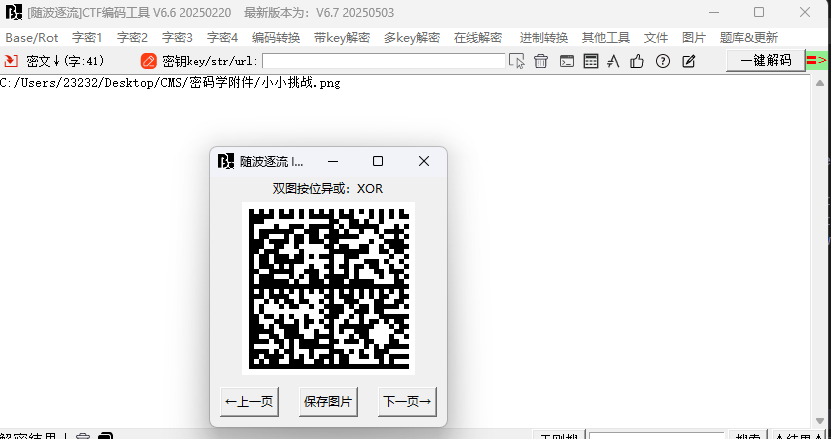Maximize the 随波逐流 image popup window
The image size is (831, 439).
click(x=378, y=161)
